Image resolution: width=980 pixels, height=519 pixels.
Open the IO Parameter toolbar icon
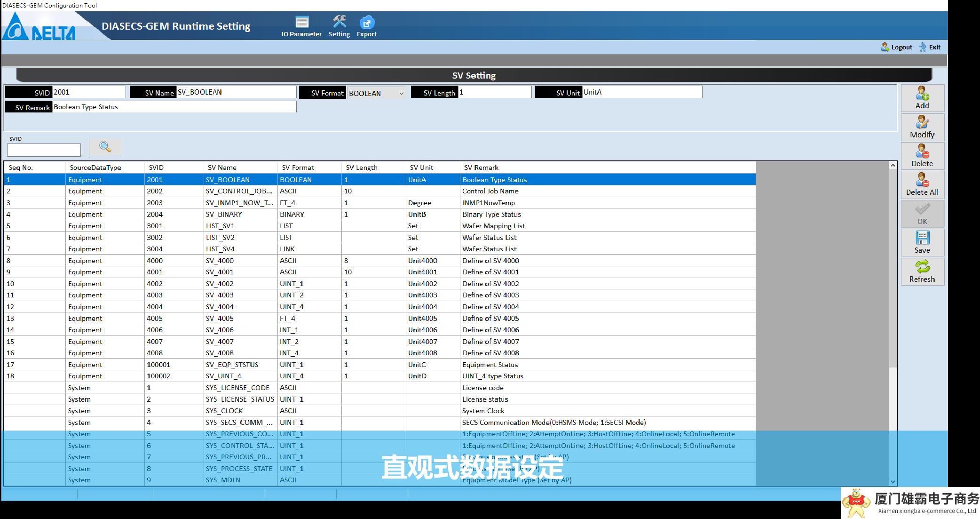(301, 23)
